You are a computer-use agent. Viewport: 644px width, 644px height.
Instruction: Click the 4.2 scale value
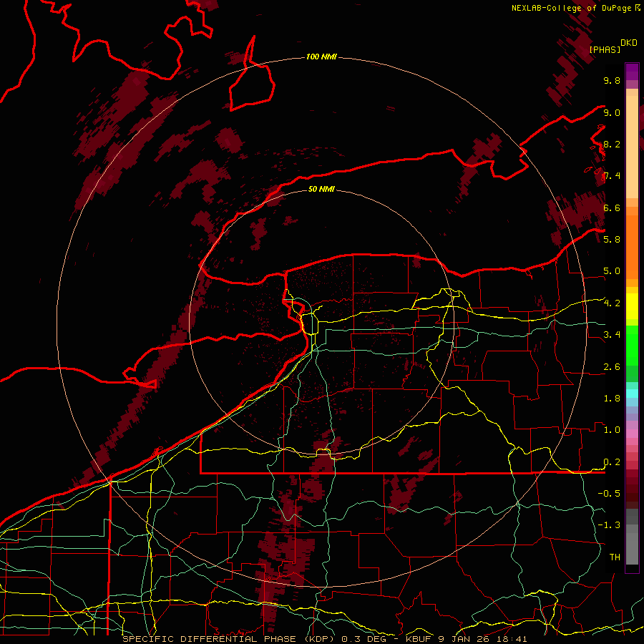[x=612, y=303]
